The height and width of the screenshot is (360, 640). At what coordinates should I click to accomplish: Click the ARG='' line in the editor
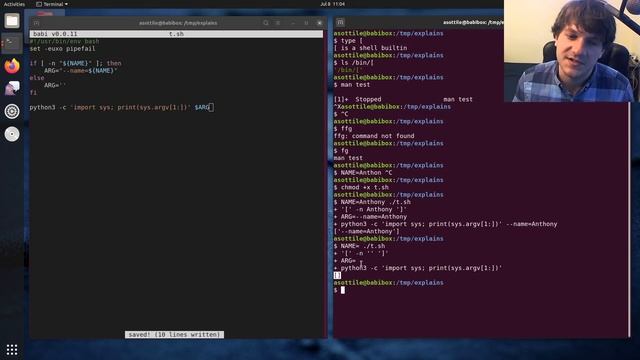pos(55,85)
